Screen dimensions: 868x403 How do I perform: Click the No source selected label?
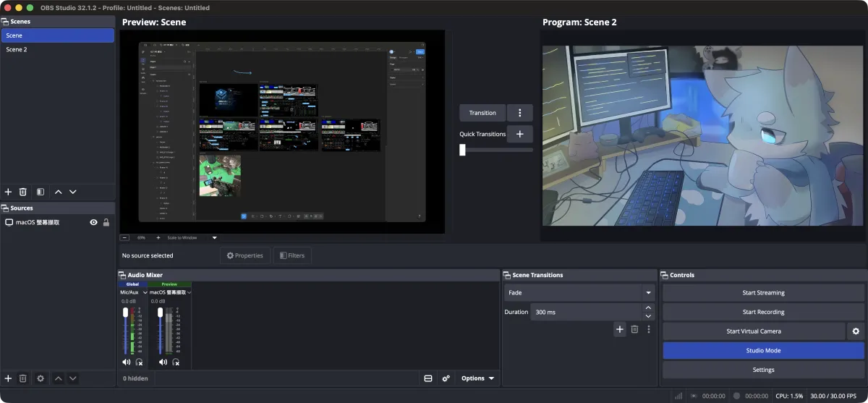click(x=148, y=255)
